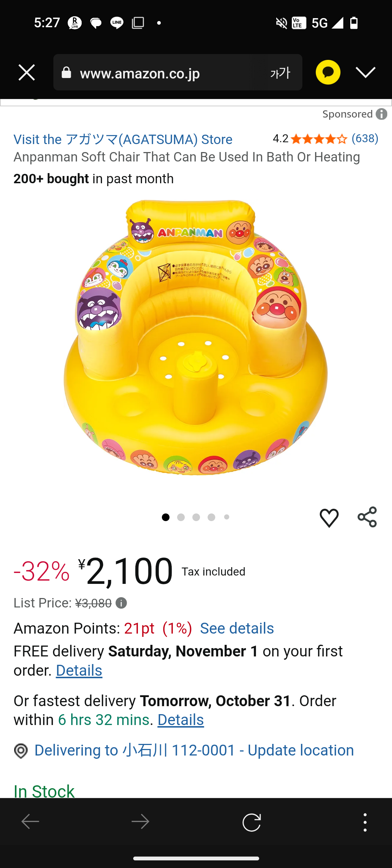The height and width of the screenshot is (868, 392).
Task: Tap the translate (가가) icon in address bar
Action: click(280, 73)
